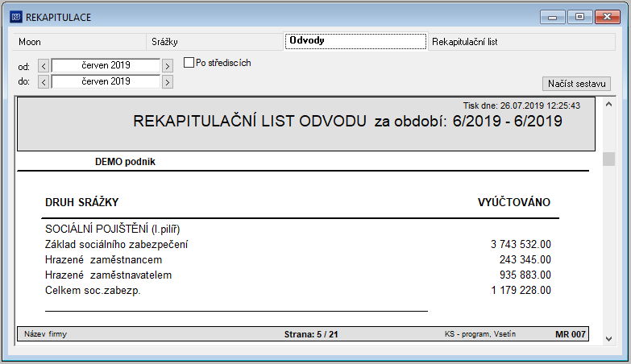Viewport: 631px width, 364px height.
Task: Click 'SOCIÁLNÍ POJIŠTĚNÍ (I.pilíř)' heading
Action: pos(112,230)
